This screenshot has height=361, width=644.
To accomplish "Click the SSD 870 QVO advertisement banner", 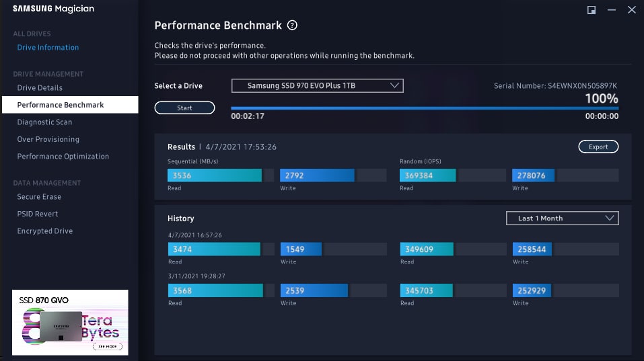I will (x=70, y=323).
